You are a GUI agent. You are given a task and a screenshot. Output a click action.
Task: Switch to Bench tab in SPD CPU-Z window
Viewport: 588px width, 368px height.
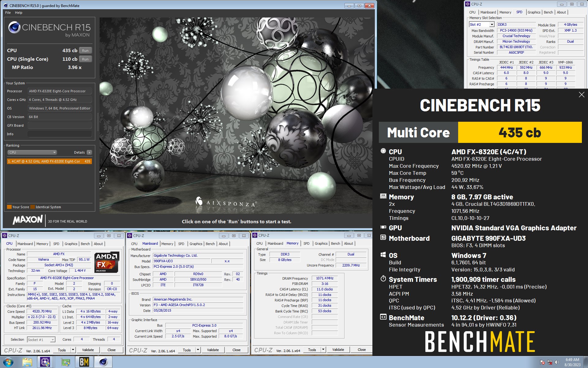tap(548, 12)
